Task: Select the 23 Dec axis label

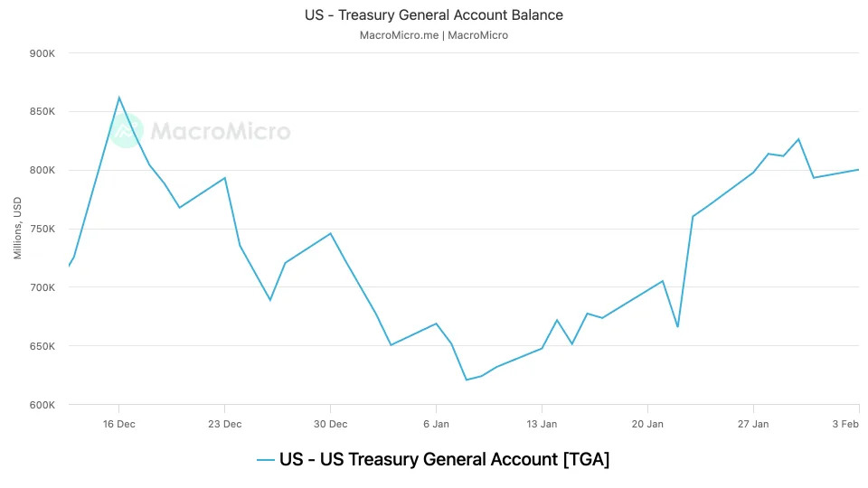Action: (225, 424)
